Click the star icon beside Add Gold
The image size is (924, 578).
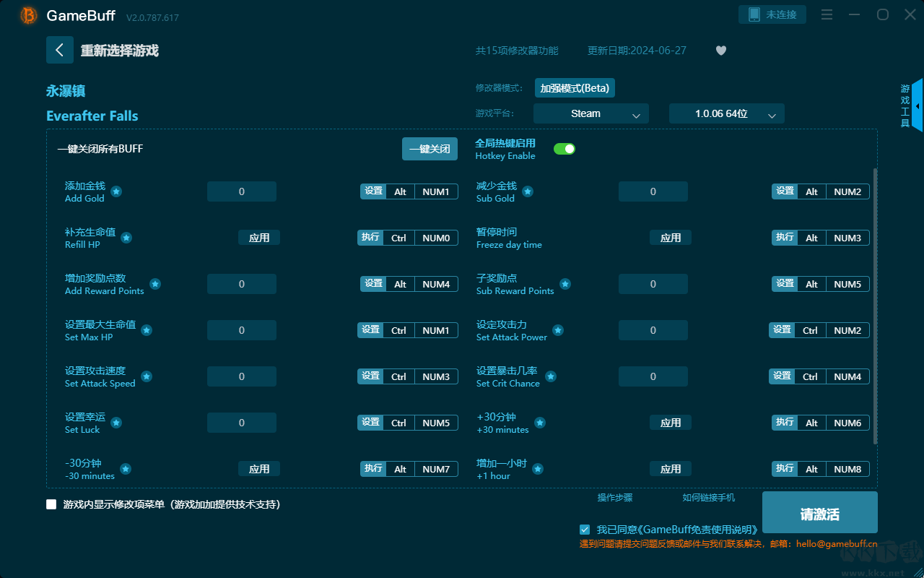(x=116, y=191)
